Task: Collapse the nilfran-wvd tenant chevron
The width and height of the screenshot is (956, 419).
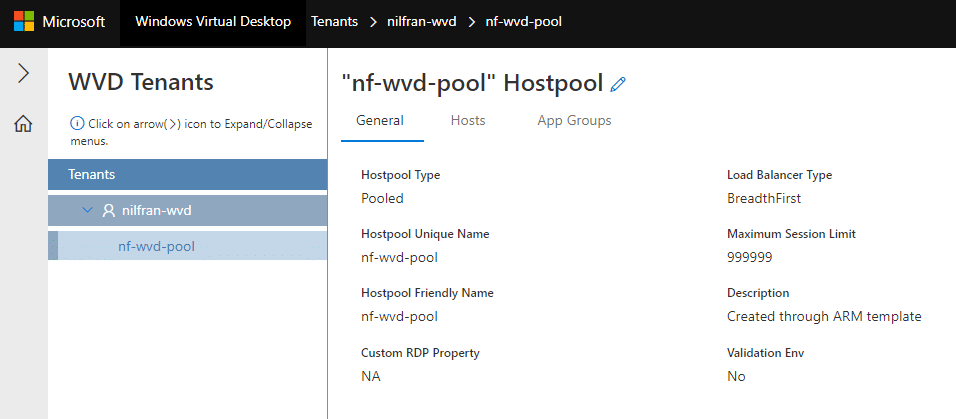Action: point(88,210)
